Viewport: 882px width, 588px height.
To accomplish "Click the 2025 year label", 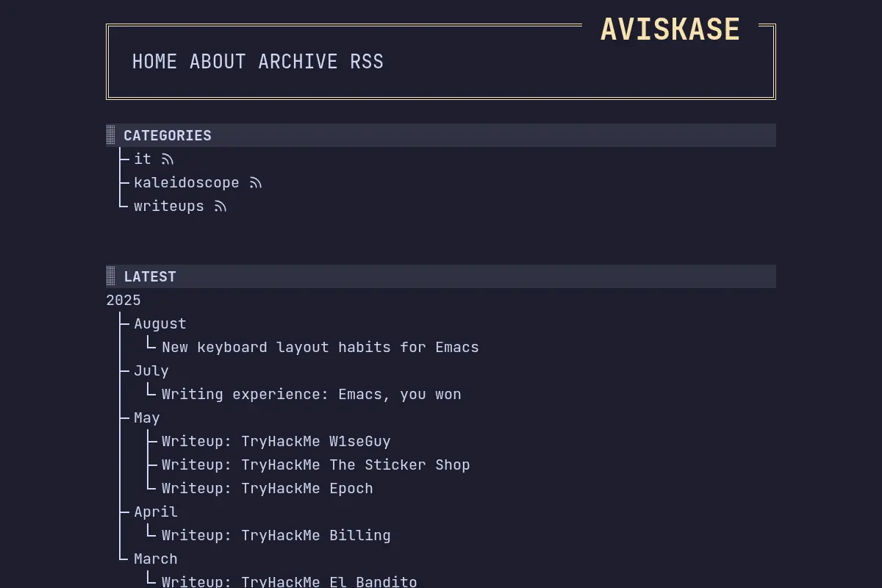I will [x=123, y=300].
